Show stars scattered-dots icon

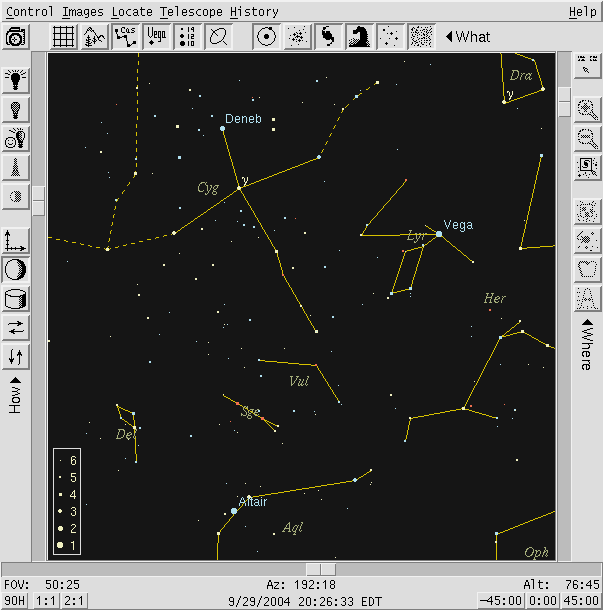click(391, 37)
